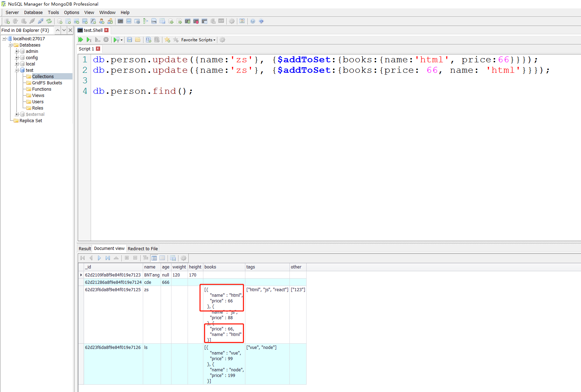Expand the local database node
Image resolution: width=581 pixels, height=392 pixels.
click(17, 64)
